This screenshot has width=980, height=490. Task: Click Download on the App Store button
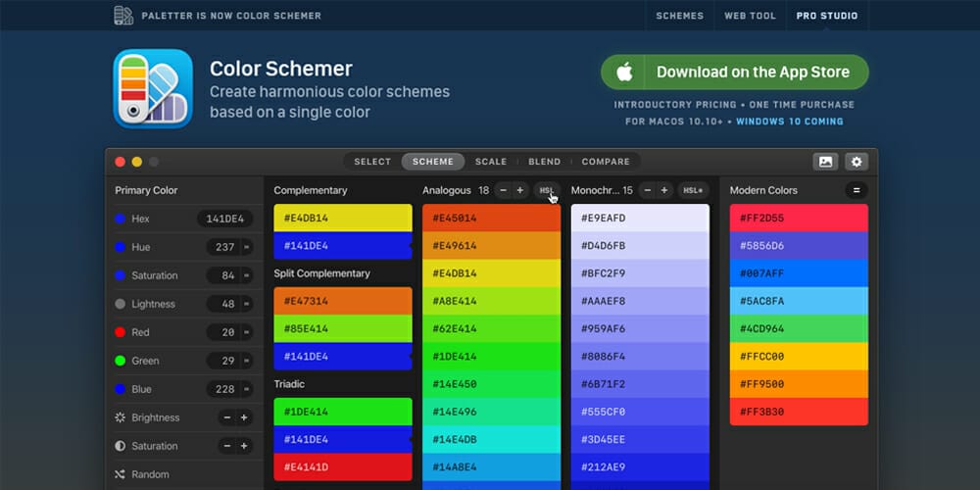point(734,72)
